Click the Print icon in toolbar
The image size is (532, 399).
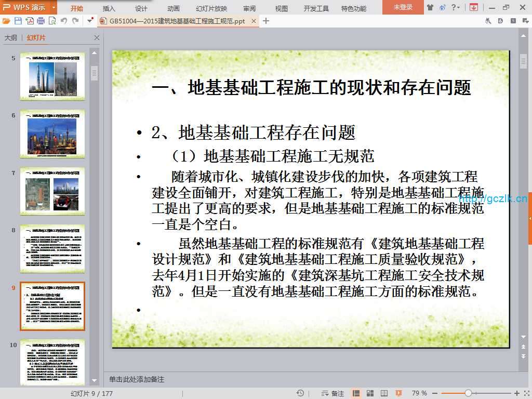click(41, 21)
